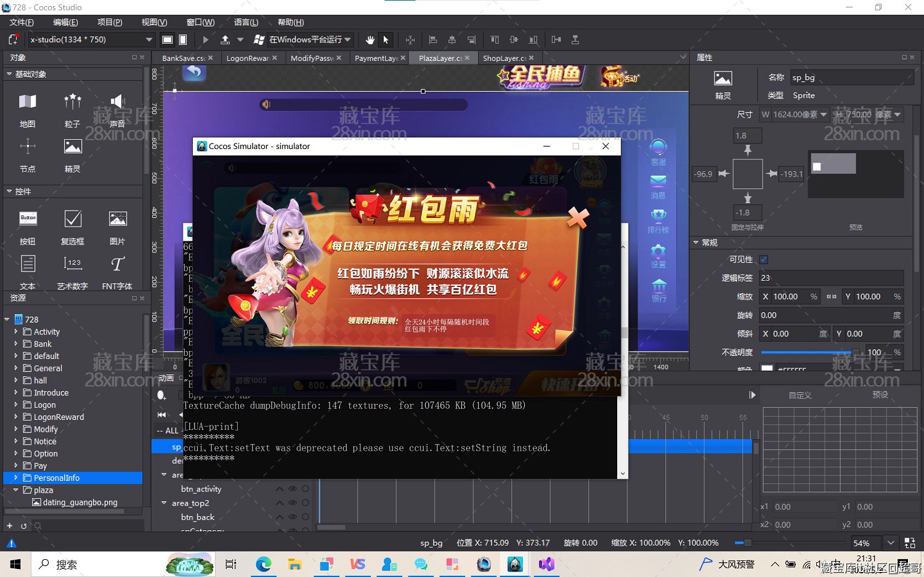
Task: Click the align top toolbar icon
Action: [x=495, y=39]
